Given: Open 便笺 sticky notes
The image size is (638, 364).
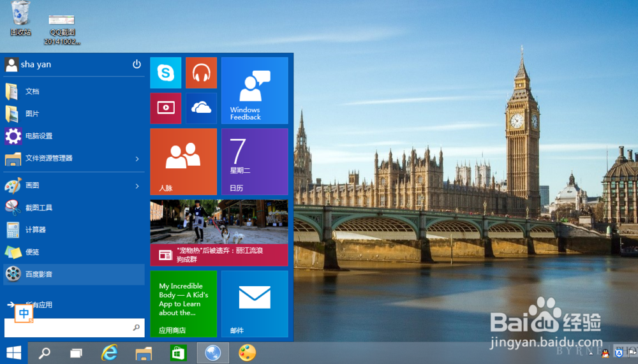Looking at the screenshot, I should (74, 252).
